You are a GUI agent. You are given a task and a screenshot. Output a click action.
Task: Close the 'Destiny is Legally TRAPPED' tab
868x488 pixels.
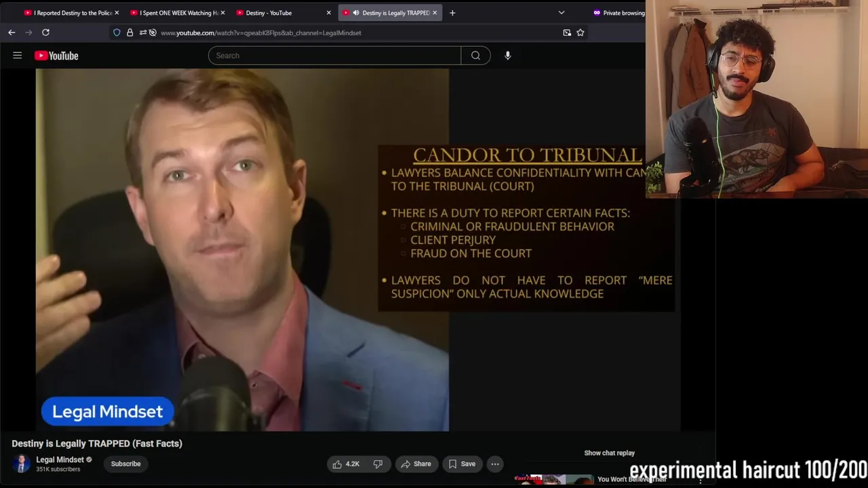tap(435, 13)
